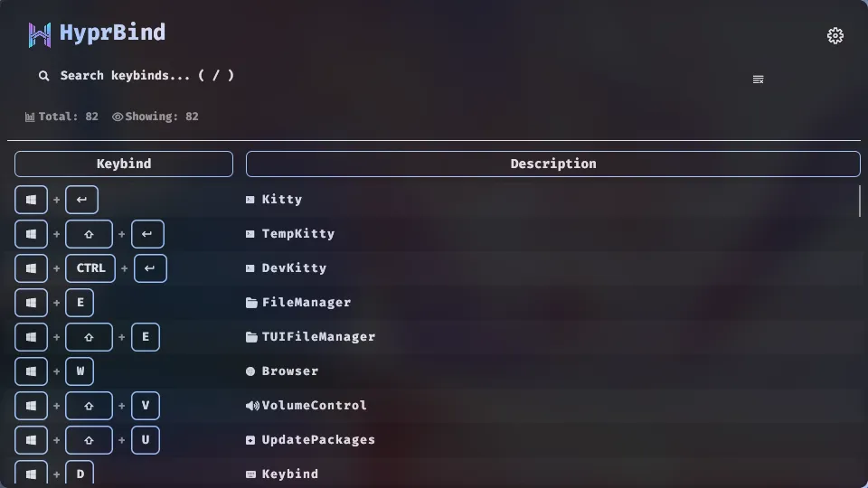868x488 pixels.
Task: Open the settings gear icon
Action: (x=835, y=36)
